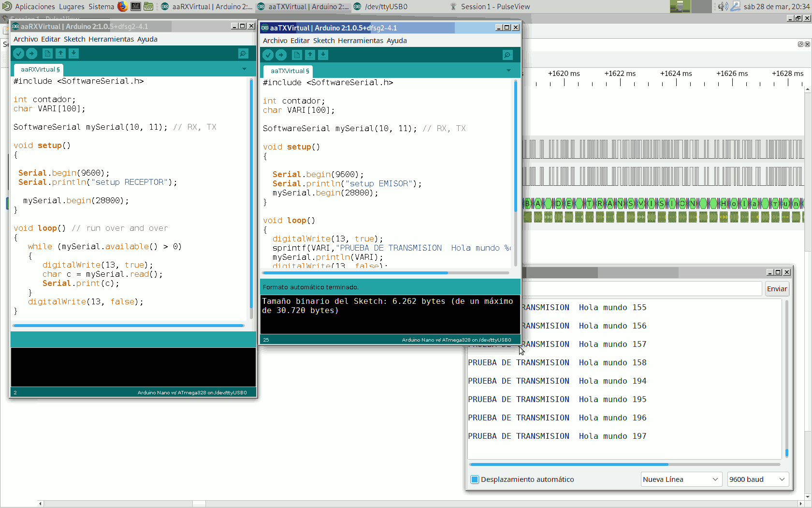Click 'setup RECEPTOR' println line
The height and width of the screenshot is (508, 812).
point(98,182)
